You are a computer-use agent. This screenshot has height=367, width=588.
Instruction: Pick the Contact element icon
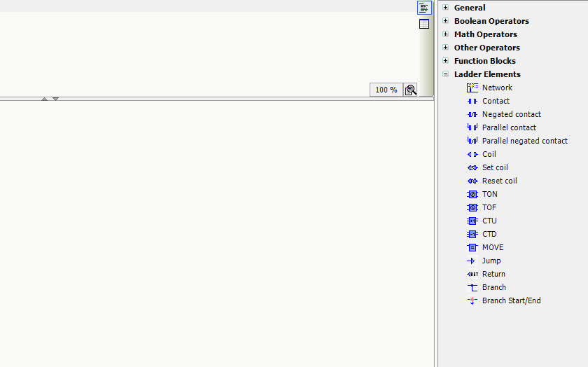[x=472, y=101]
